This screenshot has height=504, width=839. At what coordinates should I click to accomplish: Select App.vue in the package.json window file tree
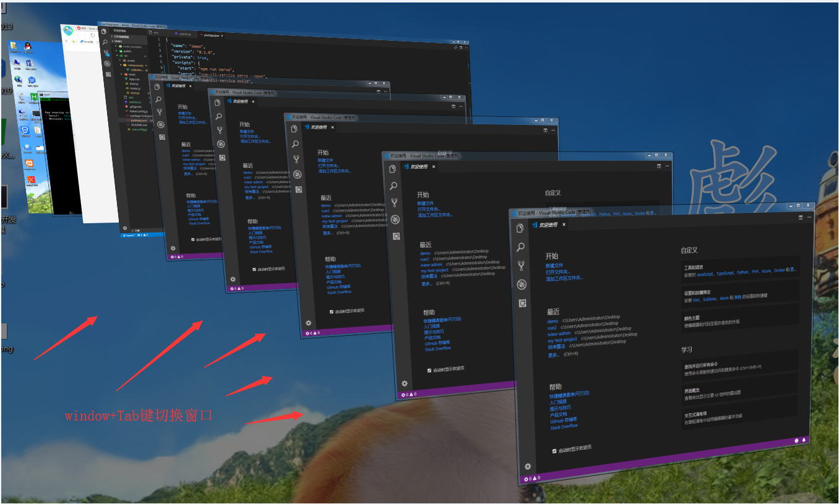click(x=134, y=79)
